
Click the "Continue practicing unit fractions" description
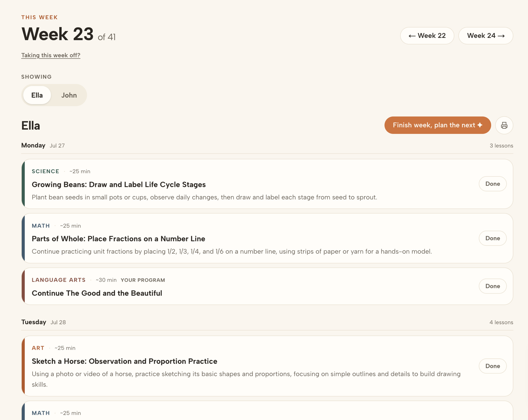click(x=232, y=251)
